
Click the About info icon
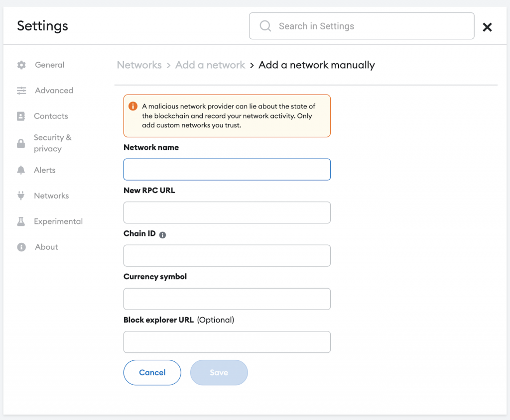click(x=21, y=247)
